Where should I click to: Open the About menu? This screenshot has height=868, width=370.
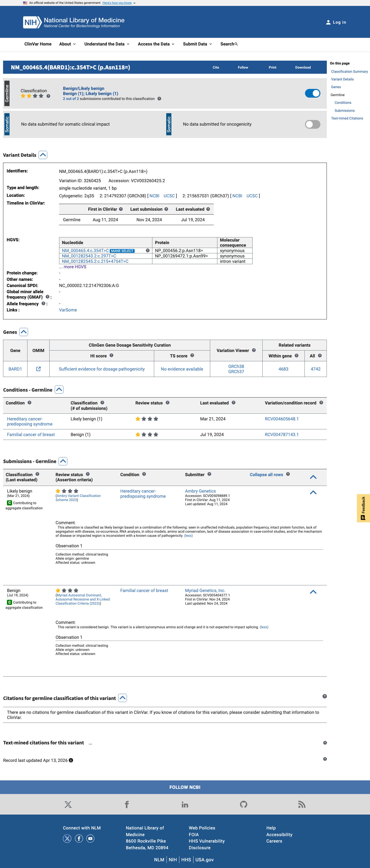[x=67, y=44]
